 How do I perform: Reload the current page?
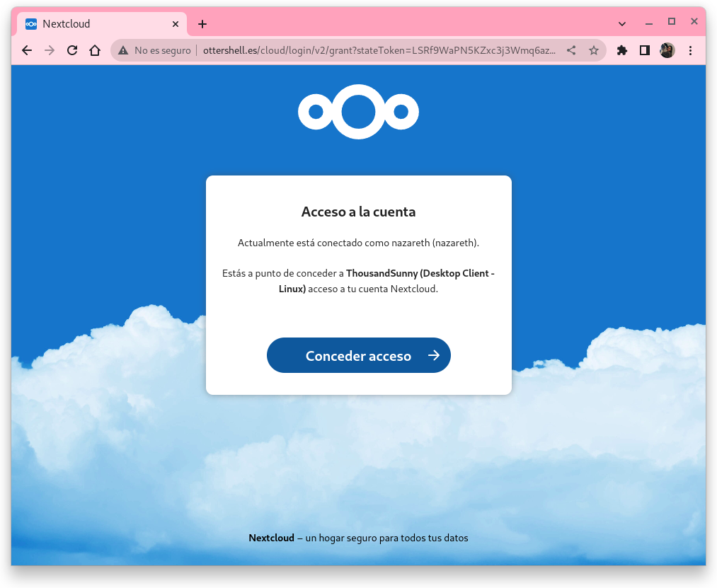72,50
